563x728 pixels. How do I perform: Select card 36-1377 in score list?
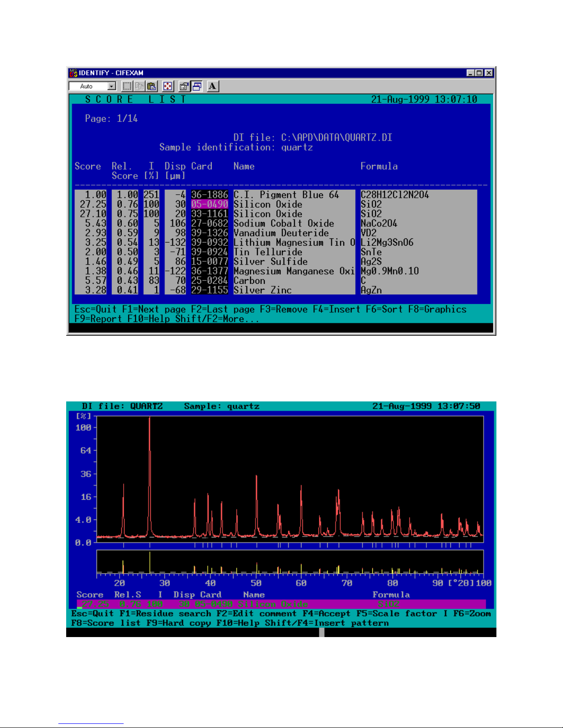pyautogui.click(x=210, y=271)
